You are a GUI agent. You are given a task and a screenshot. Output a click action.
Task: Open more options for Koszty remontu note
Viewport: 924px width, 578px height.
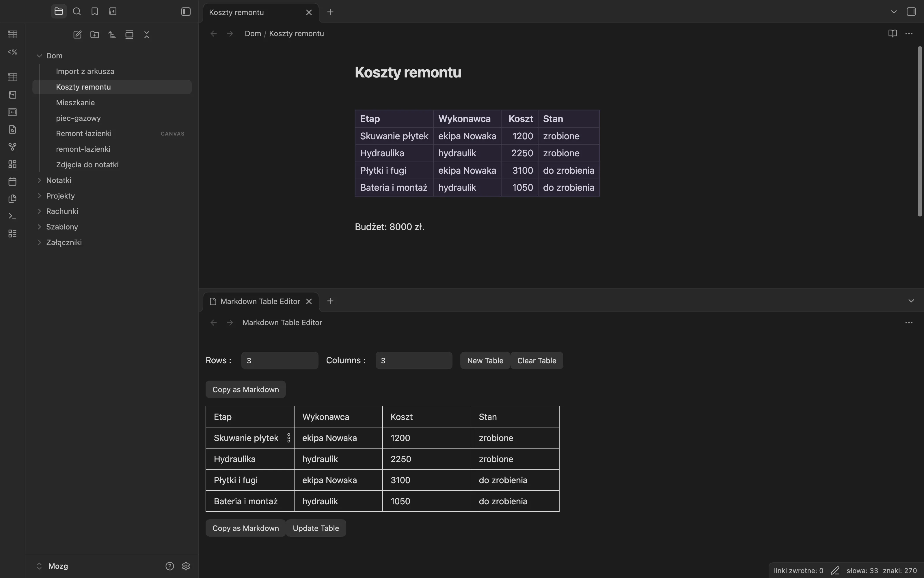click(909, 33)
